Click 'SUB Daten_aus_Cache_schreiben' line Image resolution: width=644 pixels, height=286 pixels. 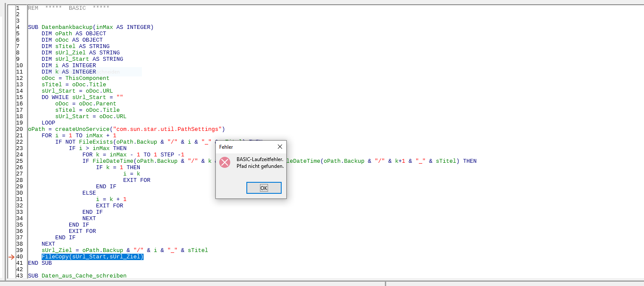coord(77,276)
